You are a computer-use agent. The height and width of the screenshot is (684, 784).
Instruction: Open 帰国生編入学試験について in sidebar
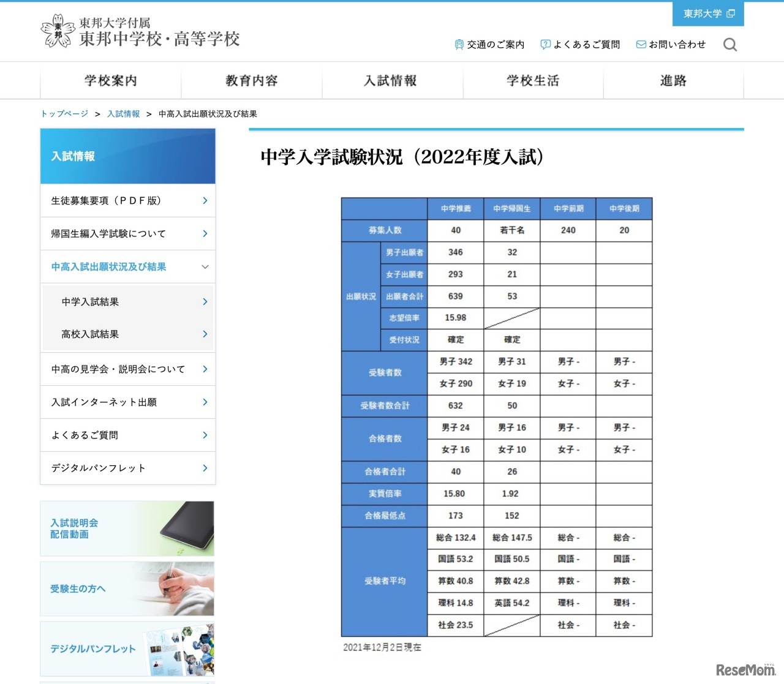[128, 234]
